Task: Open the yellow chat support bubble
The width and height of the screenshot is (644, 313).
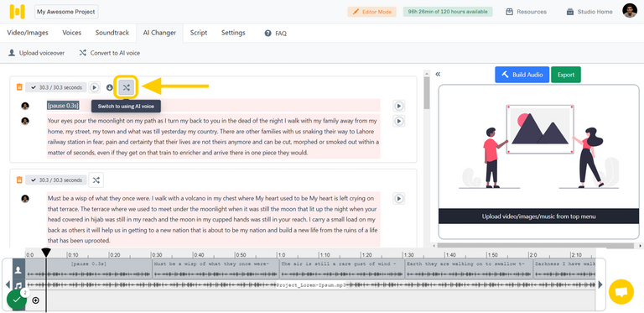Action: [621, 292]
